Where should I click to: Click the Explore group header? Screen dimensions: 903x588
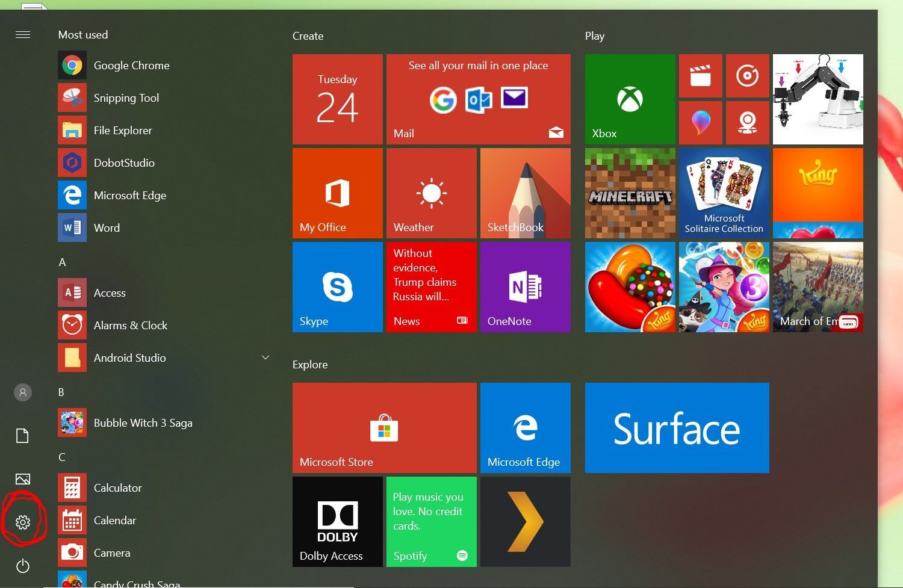310,365
